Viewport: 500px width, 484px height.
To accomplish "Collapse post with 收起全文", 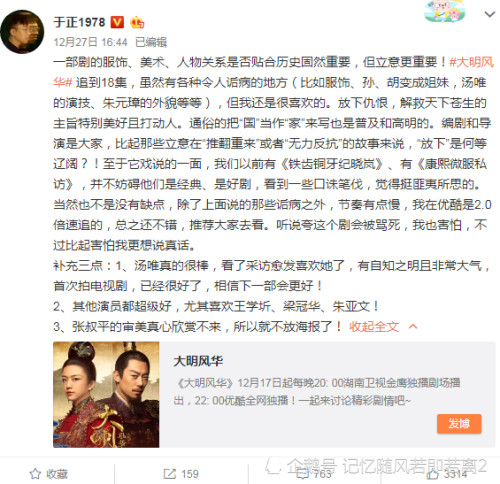I will click(374, 327).
